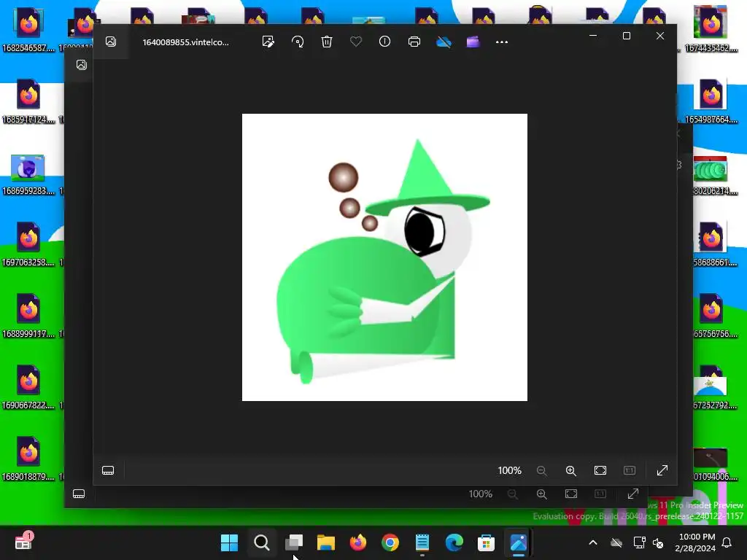Open Clipchamp video editor icon in Photos toolbar

coord(473,42)
